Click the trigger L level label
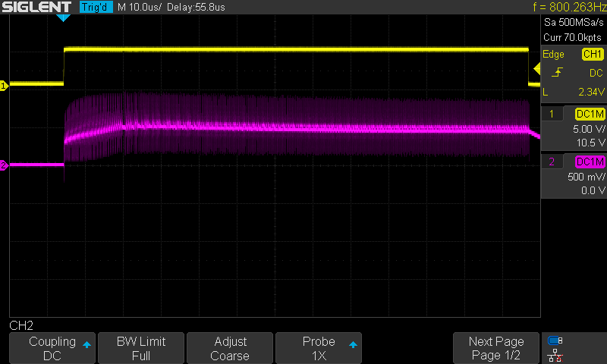This screenshot has height=364, width=607. 546,92
